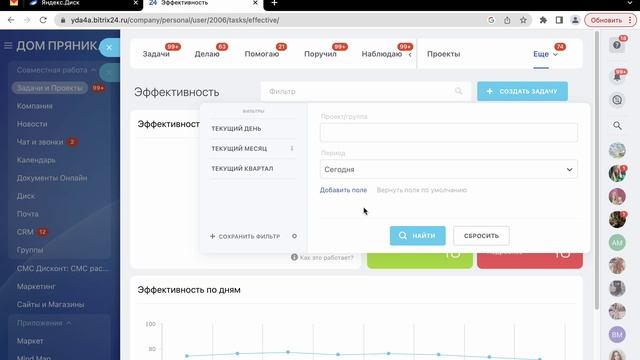Close the Яндекс.Диск tab

[x=136, y=3]
